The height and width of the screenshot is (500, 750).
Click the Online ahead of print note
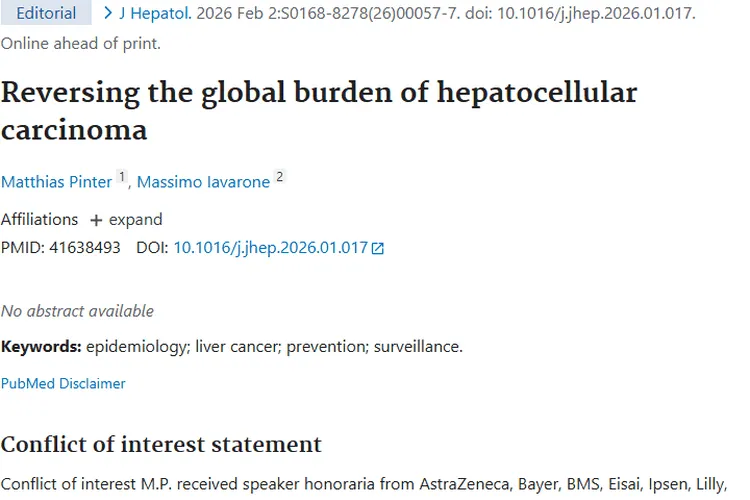tap(80, 44)
